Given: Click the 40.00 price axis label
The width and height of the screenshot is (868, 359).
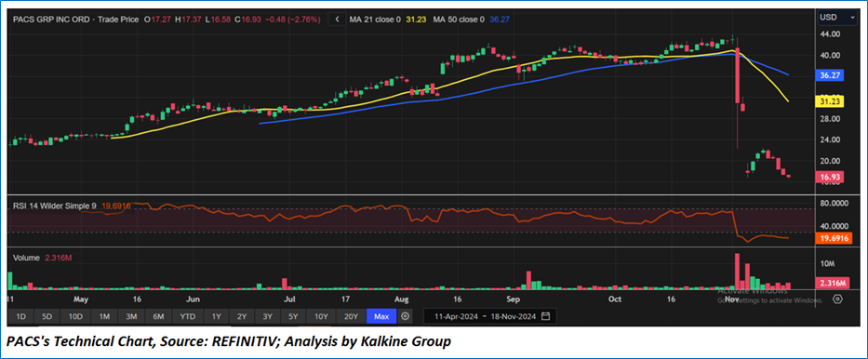Looking at the screenshot, I should (831, 55).
